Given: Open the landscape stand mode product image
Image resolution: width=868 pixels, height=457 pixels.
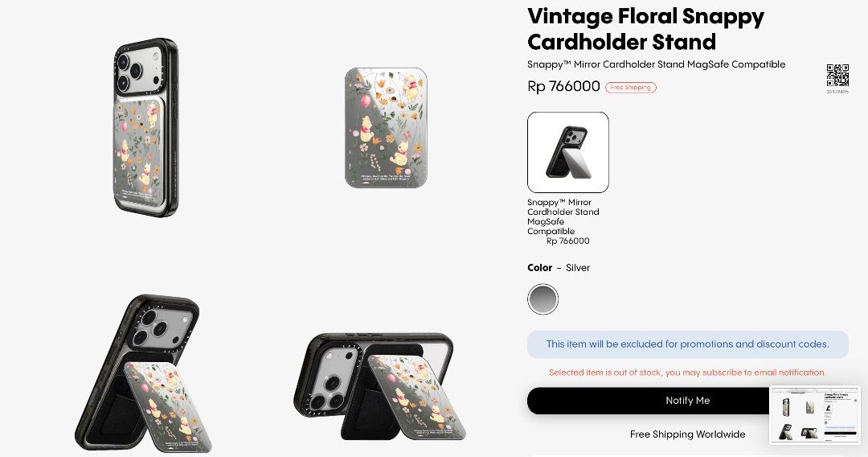Looking at the screenshot, I should pos(379,387).
